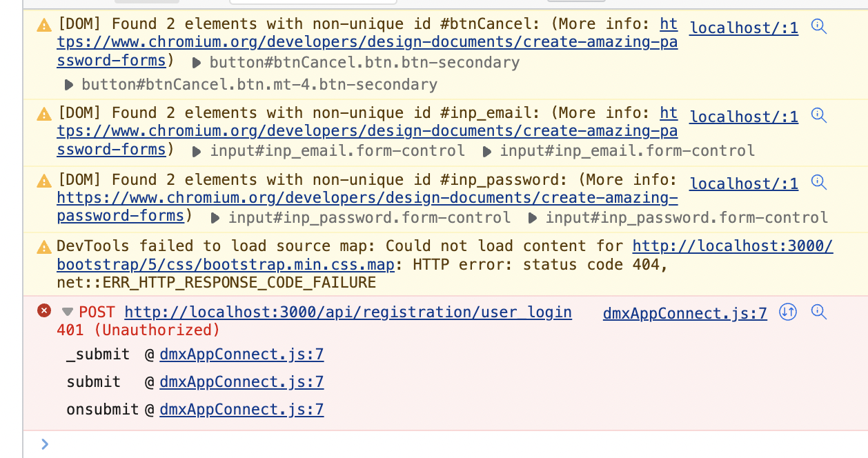Click magnifier icon beside inp_password warning

pyautogui.click(x=819, y=183)
